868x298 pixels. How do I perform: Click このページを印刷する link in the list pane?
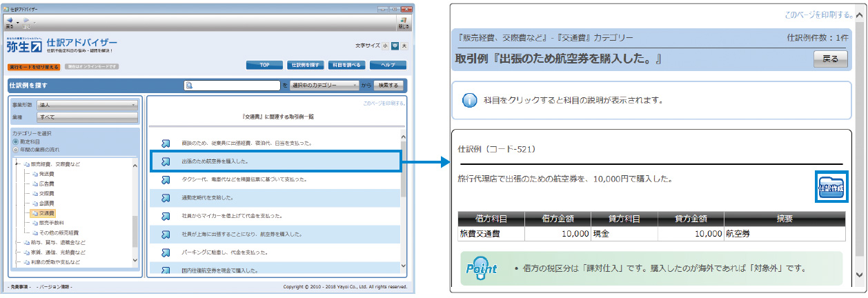(x=384, y=103)
